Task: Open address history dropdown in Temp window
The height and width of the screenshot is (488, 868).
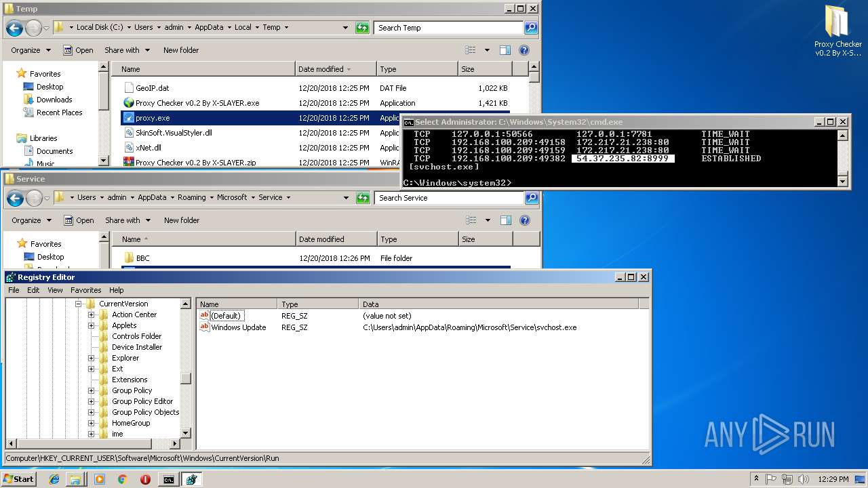Action: [346, 28]
